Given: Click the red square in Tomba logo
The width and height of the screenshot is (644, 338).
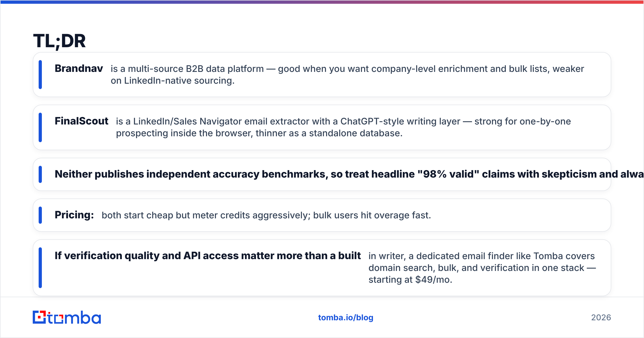Looking at the screenshot, I should [40, 317].
